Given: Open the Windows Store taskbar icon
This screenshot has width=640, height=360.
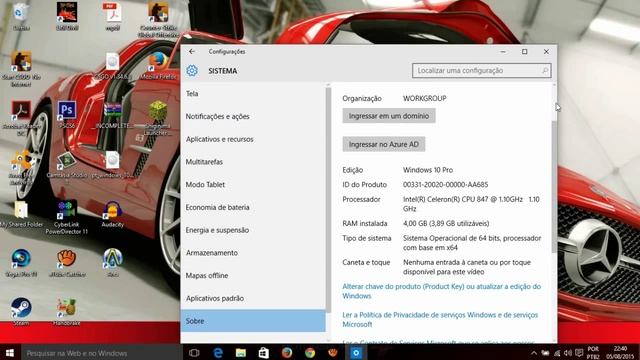Looking at the screenshot, I should [x=264, y=353].
